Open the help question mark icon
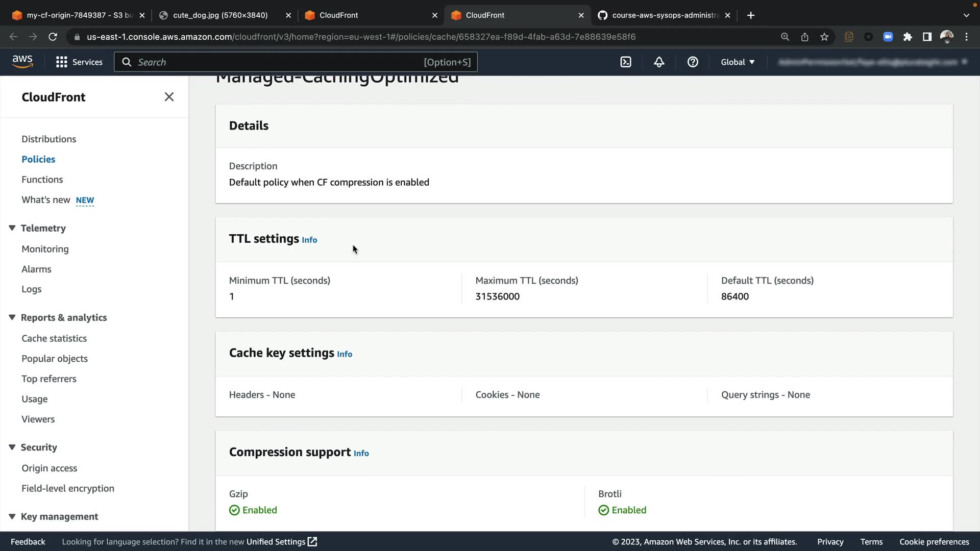Screen dimensions: 980x551 pos(693,62)
